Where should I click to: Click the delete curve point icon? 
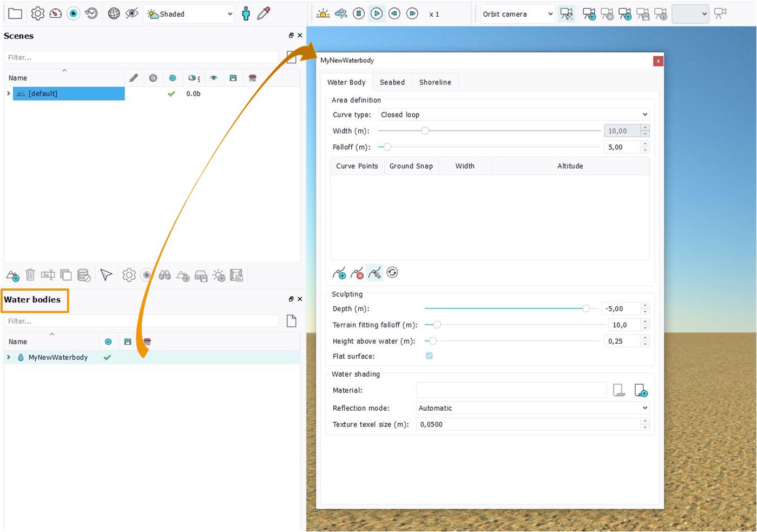(x=357, y=273)
